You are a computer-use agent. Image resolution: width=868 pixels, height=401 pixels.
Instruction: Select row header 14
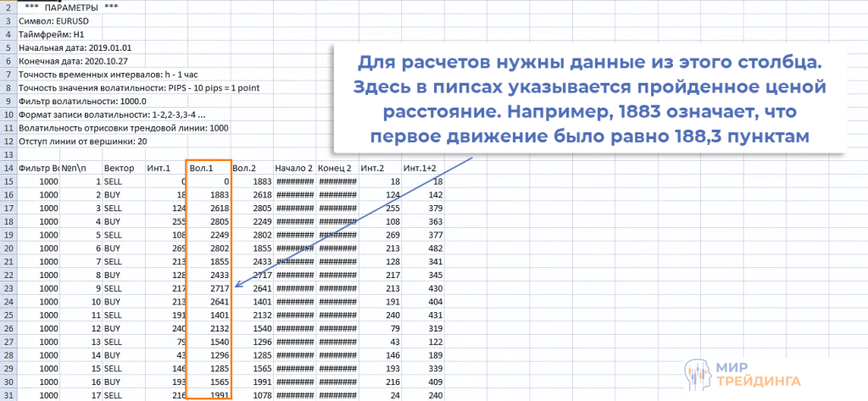pos(8,168)
